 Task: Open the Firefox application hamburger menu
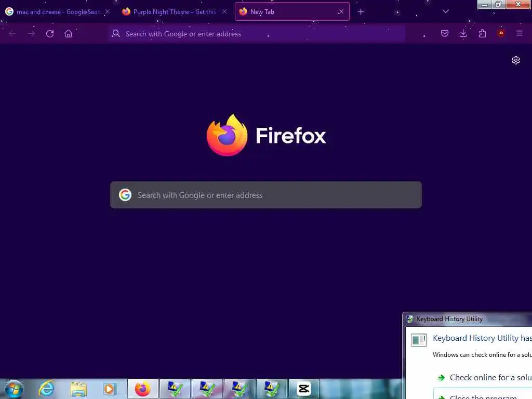click(519, 33)
